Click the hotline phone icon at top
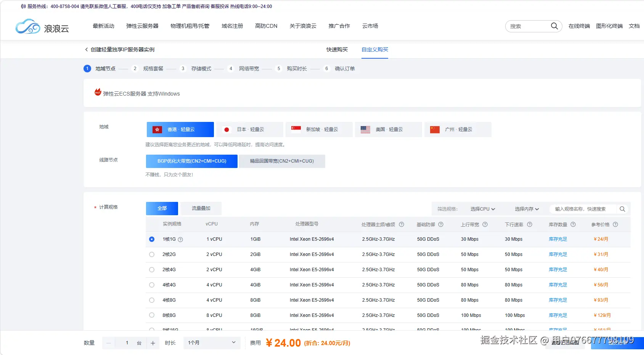 pyautogui.click(x=24, y=6)
